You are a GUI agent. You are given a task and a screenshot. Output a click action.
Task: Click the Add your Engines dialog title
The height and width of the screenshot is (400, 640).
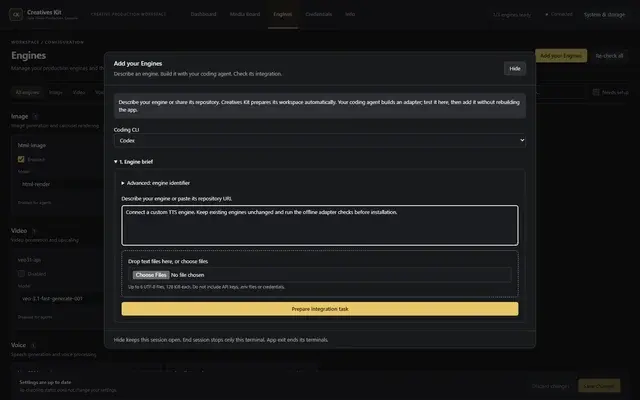138,64
